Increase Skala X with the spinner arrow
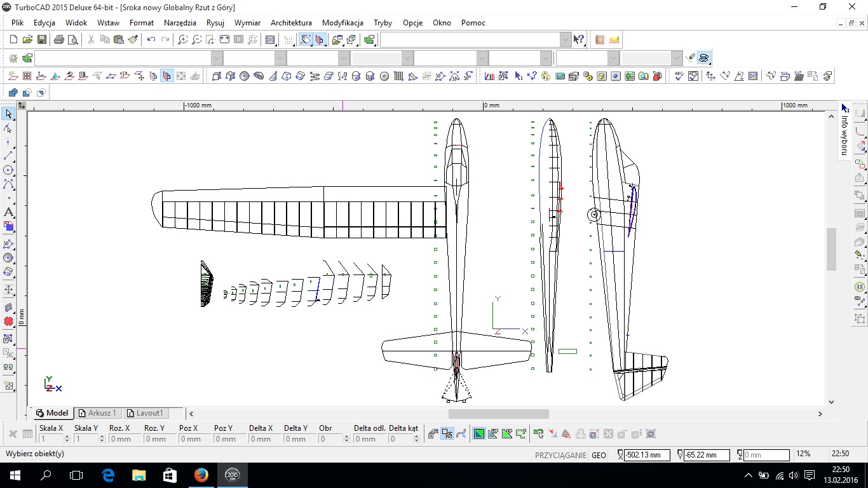The width and height of the screenshot is (868, 488). pos(67,437)
